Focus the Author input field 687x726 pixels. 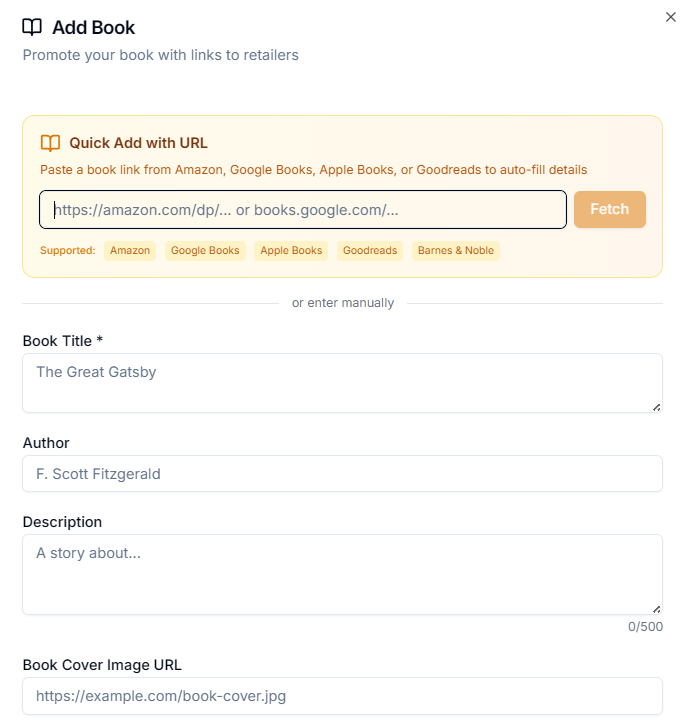pyautogui.click(x=342, y=474)
